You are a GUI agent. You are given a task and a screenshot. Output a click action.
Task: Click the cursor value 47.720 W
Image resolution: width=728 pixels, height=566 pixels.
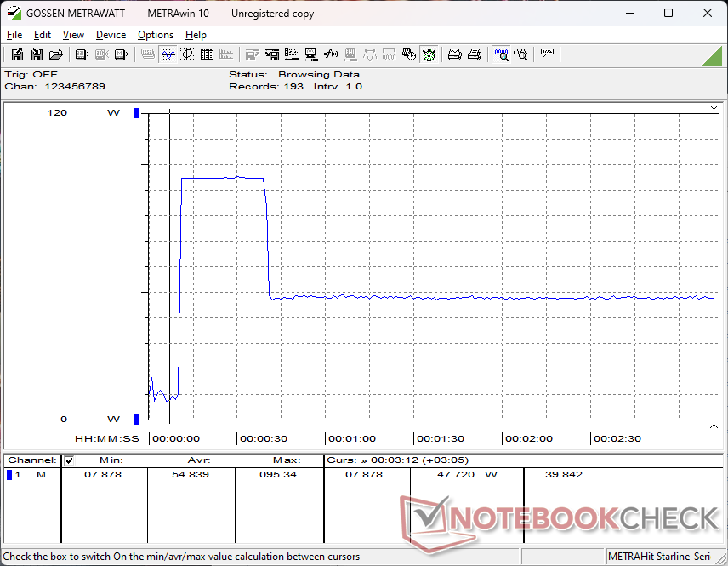tap(467, 474)
